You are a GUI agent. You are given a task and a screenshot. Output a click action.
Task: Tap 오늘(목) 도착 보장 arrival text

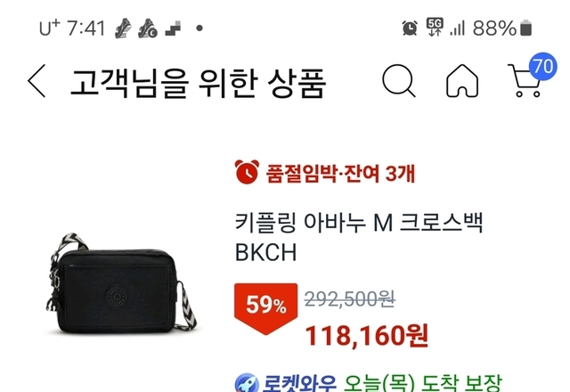point(422,384)
